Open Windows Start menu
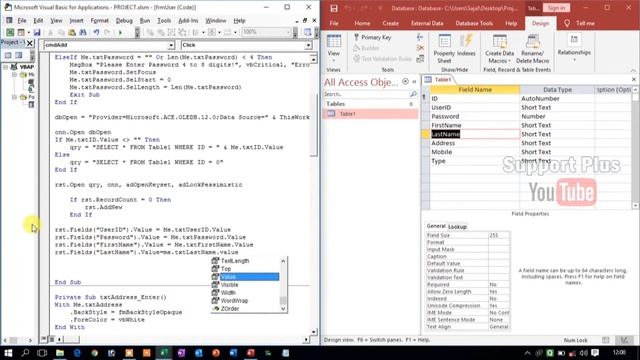This screenshot has height=360, width=640. 8,353
